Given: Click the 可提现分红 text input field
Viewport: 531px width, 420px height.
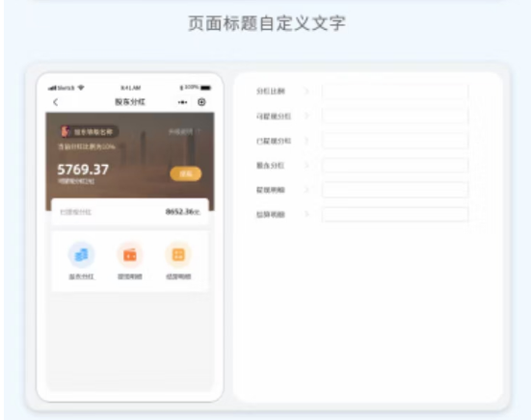Looking at the screenshot, I should tap(395, 117).
